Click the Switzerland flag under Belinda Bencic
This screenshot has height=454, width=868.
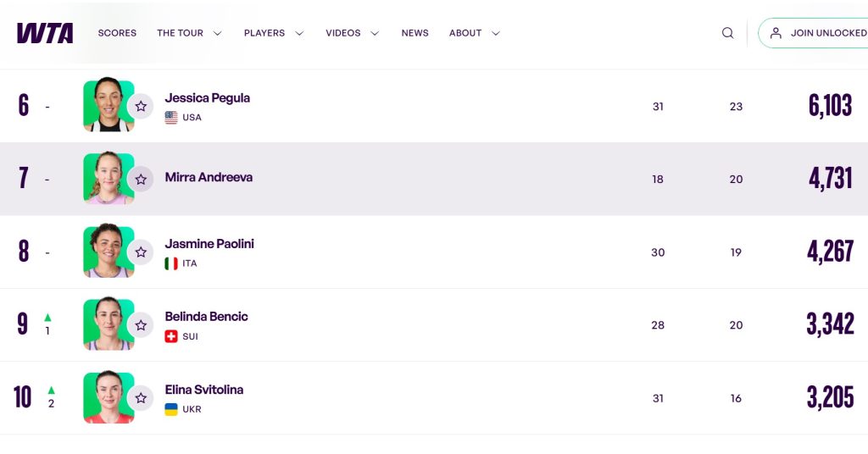click(171, 336)
